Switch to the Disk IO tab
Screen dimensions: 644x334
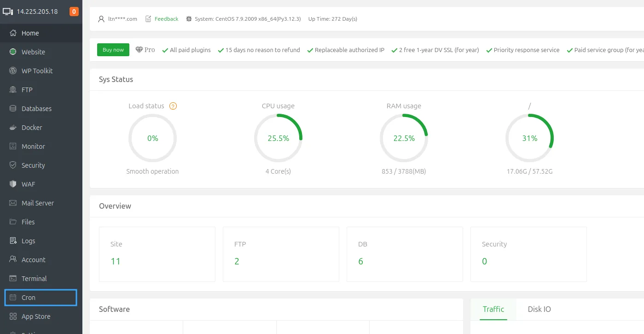pyautogui.click(x=539, y=309)
